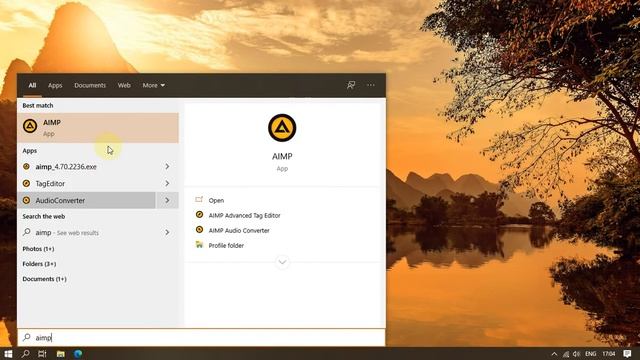Click the taskbar Search icon
The height and width of the screenshot is (360, 640).
[x=25, y=353]
